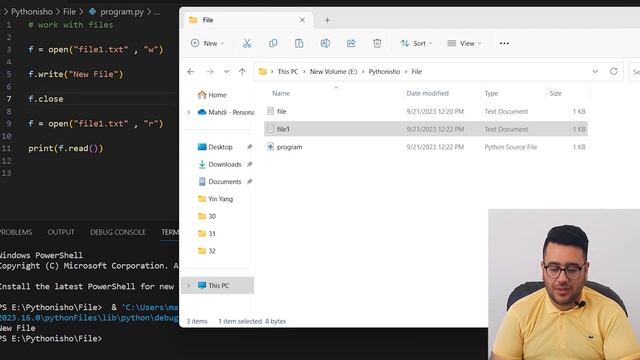The height and width of the screenshot is (360, 640).
Task: Open Documents in the navigation pane
Action: click(220, 182)
